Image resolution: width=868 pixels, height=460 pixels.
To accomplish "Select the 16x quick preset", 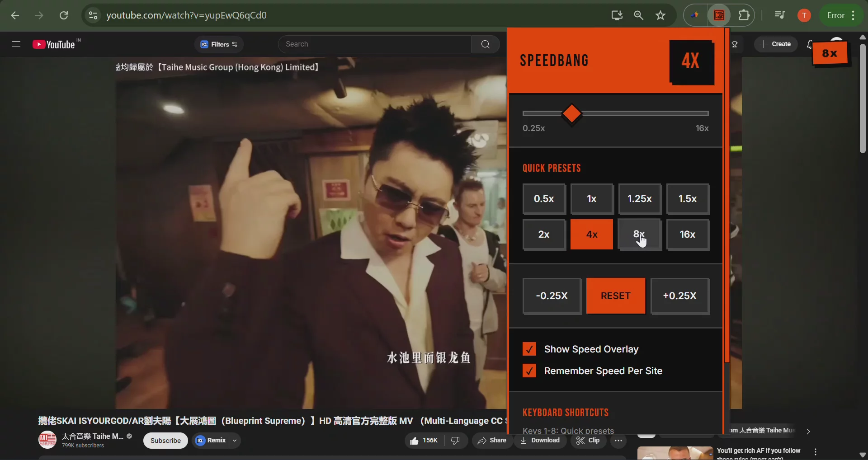I will click(x=688, y=235).
